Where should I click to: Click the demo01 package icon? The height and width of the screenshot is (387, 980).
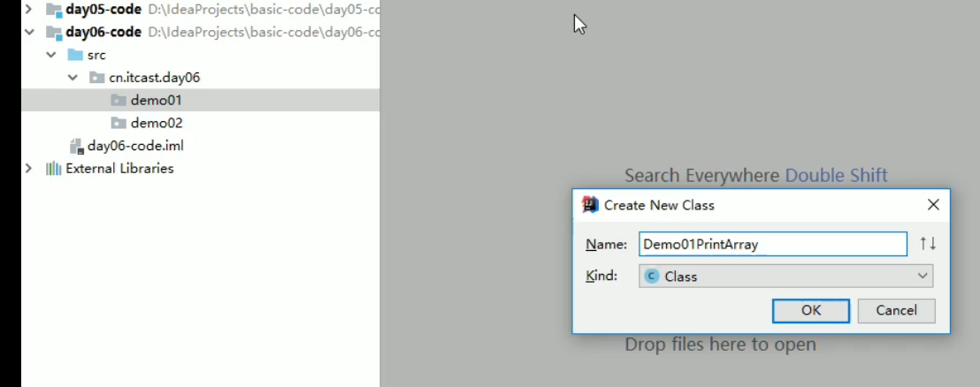(x=119, y=100)
